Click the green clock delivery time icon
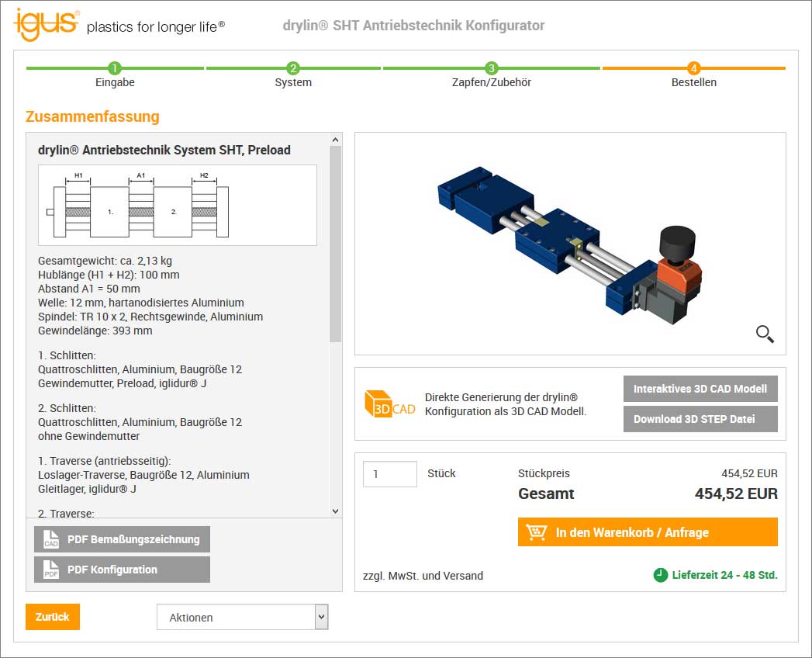This screenshot has width=812, height=658. pyautogui.click(x=660, y=575)
